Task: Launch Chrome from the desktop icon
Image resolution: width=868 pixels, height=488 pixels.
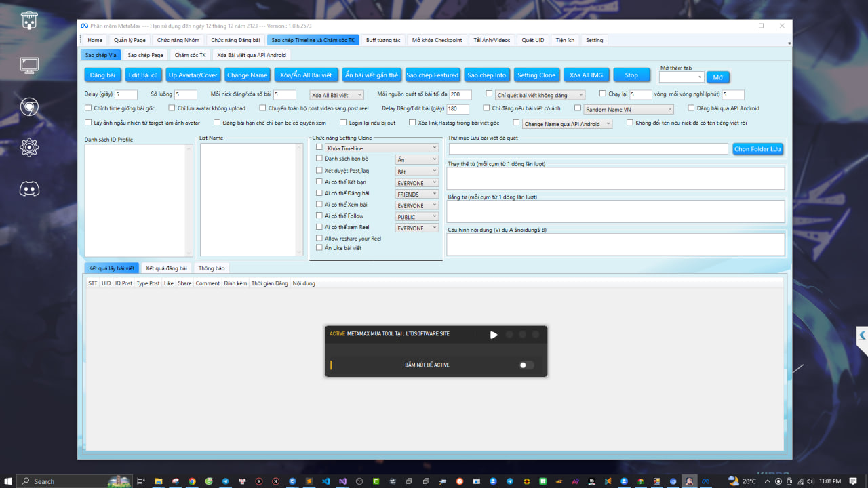Action: pos(29,106)
